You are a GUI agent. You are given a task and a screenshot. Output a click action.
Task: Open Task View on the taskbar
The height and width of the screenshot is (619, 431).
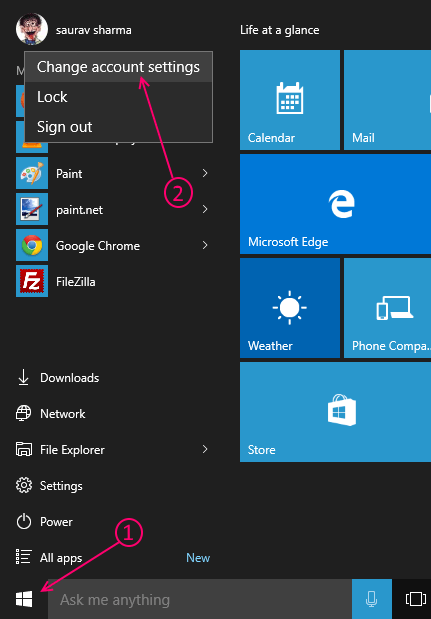tap(415, 599)
